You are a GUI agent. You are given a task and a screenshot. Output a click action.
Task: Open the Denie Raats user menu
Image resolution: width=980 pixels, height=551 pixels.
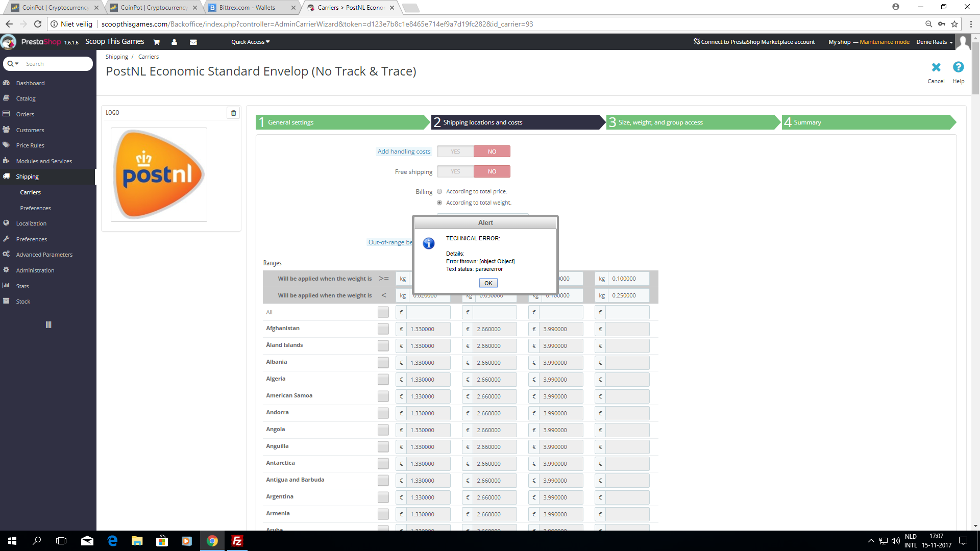point(934,42)
